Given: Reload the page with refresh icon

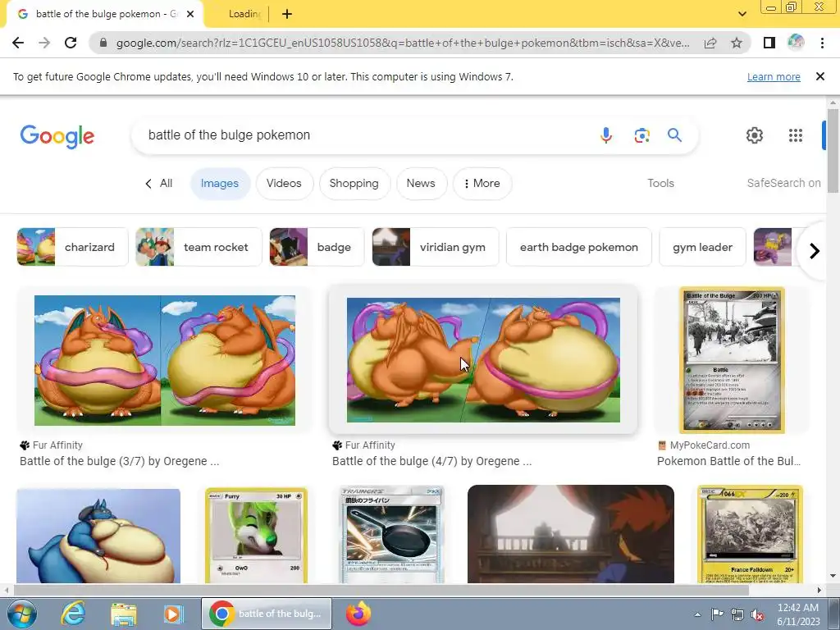Looking at the screenshot, I should (x=71, y=43).
